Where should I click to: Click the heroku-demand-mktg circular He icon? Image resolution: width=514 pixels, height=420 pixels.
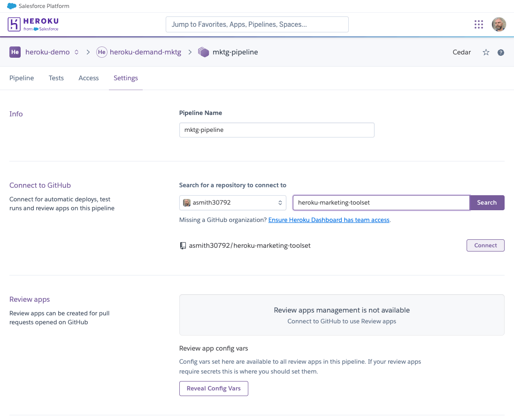[x=101, y=52]
